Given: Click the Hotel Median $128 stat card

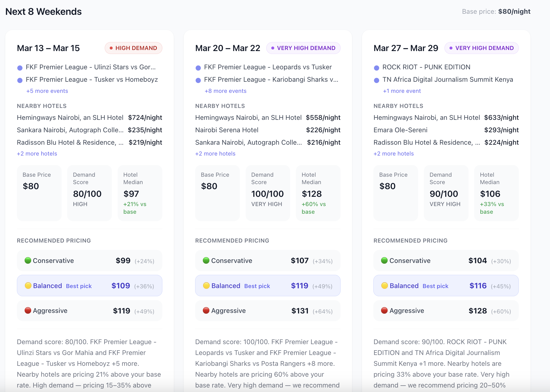Looking at the screenshot, I should pos(318,193).
